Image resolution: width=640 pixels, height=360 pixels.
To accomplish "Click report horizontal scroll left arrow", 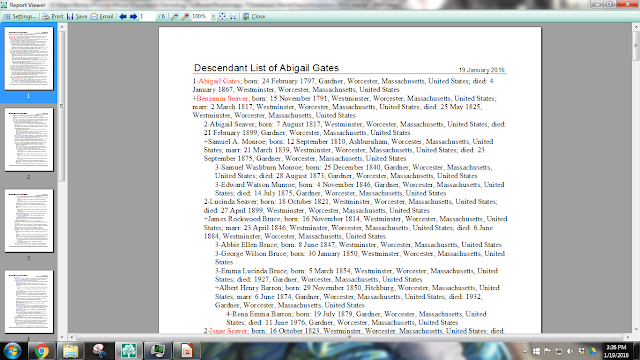I will click(72, 337).
